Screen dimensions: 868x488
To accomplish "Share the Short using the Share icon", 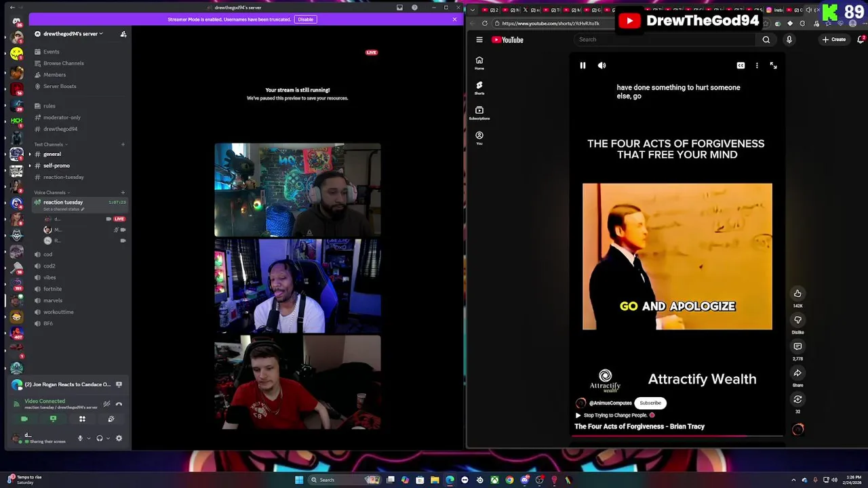I will click(x=797, y=373).
